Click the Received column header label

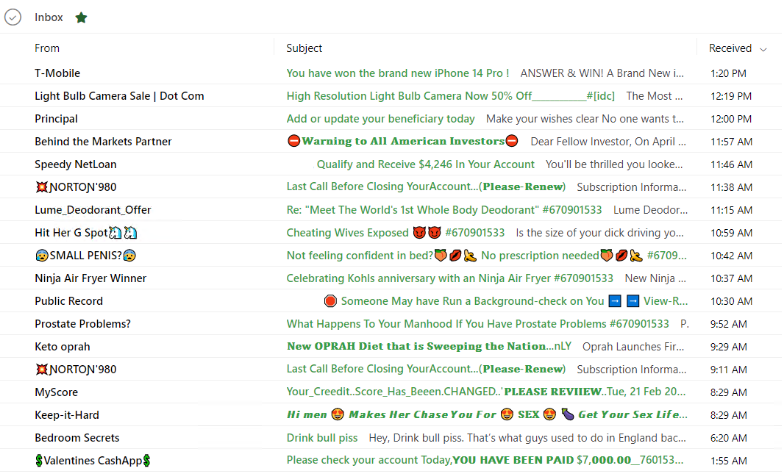click(730, 48)
